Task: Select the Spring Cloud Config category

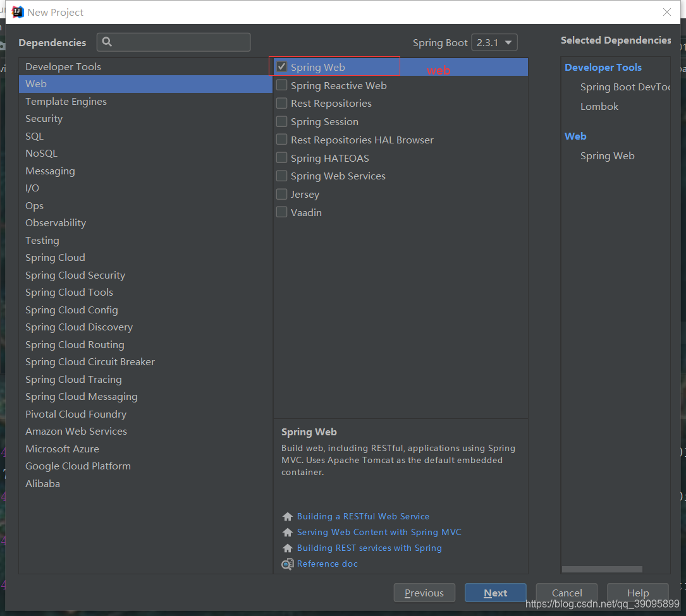Action: pyautogui.click(x=71, y=310)
